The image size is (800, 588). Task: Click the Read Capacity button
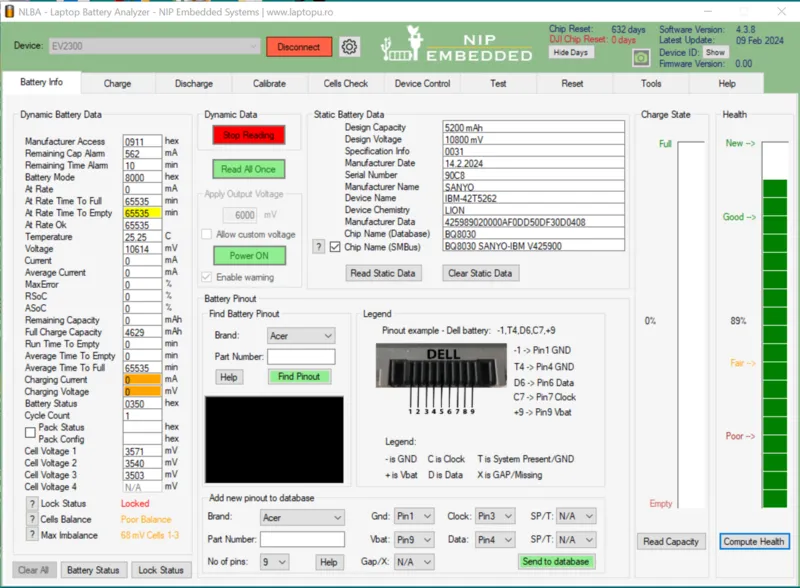click(x=671, y=542)
